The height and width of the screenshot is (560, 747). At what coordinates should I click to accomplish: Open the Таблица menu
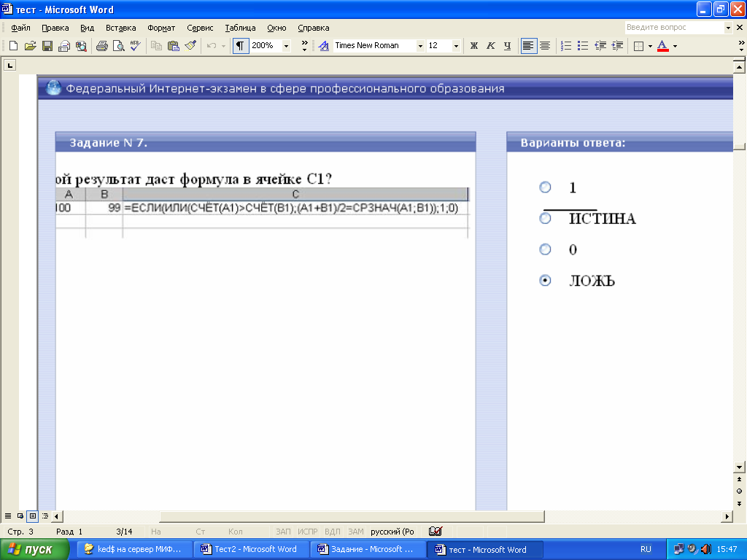pyautogui.click(x=240, y=28)
